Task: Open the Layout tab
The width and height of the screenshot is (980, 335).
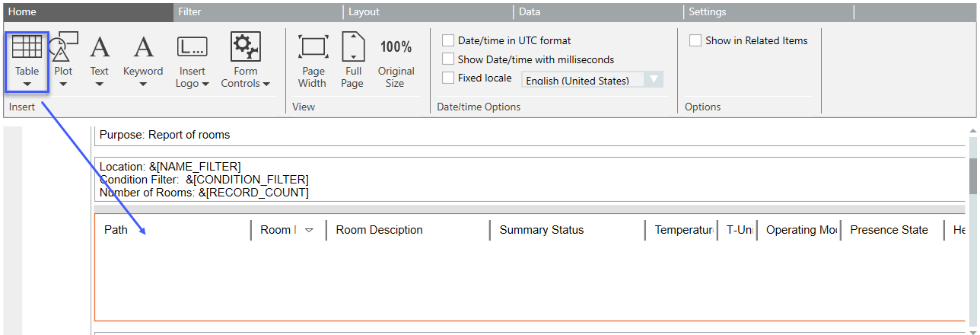Action: tap(364, 12)
